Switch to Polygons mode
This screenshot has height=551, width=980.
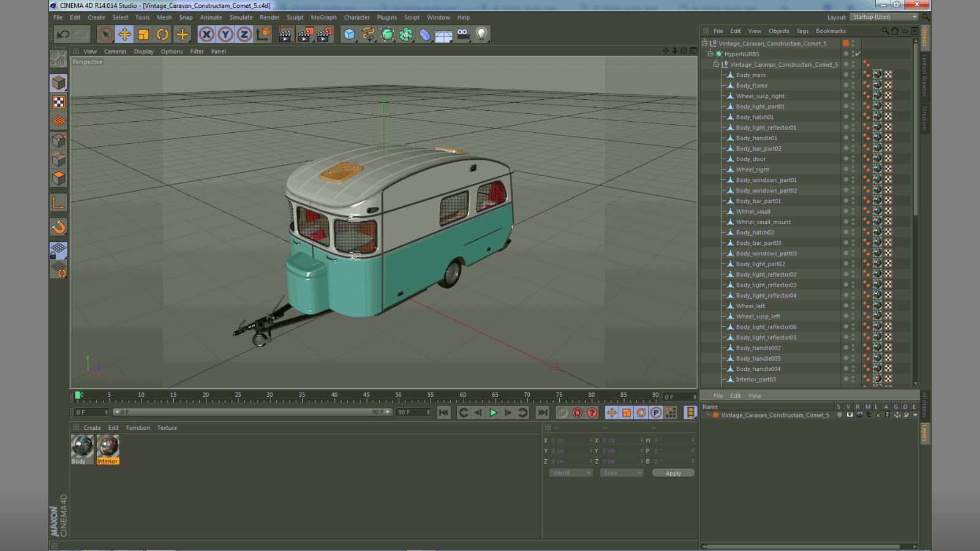pos(59,178)
